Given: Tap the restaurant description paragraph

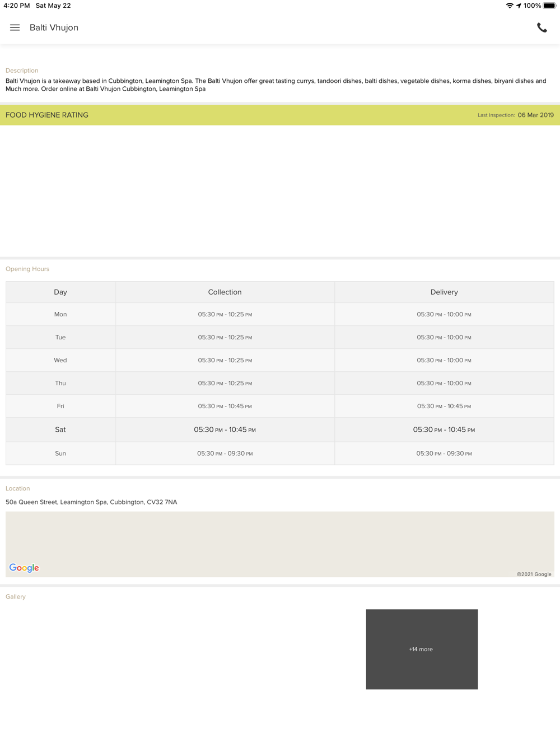Looking at the screenshot, I should pos(276,85).
